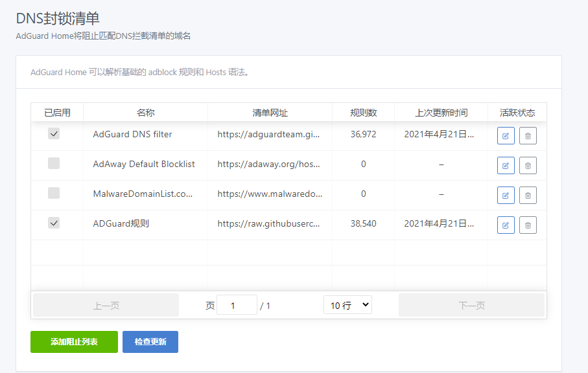Disable the AdGuard DNS filter checkbox

[54, 133]
